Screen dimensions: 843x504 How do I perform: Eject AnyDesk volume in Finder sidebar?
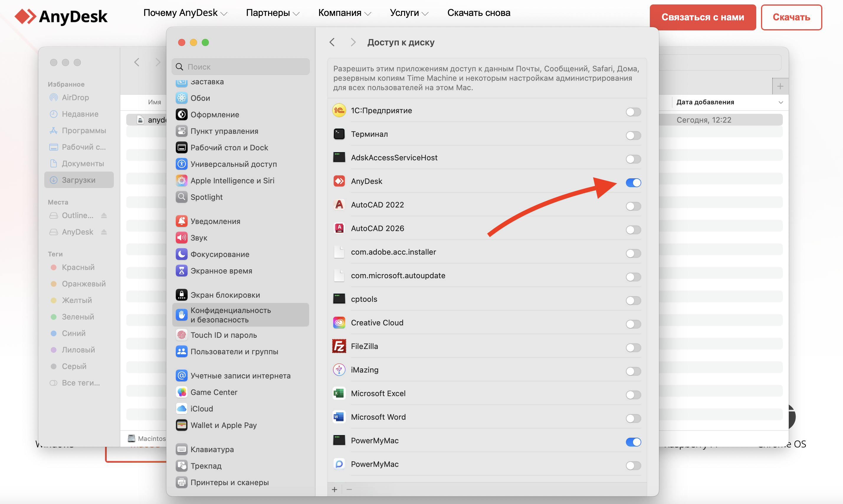[x=104, y=232]
